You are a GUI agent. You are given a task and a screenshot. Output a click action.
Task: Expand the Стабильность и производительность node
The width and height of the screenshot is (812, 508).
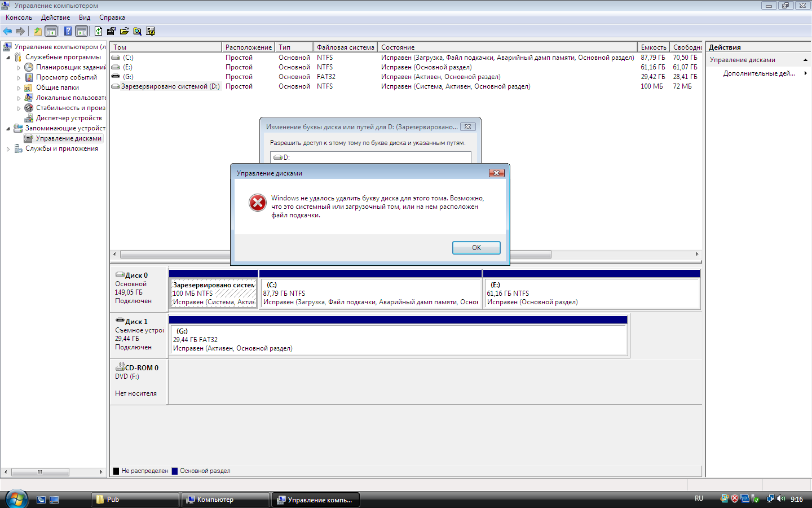[x=19, y=108]
